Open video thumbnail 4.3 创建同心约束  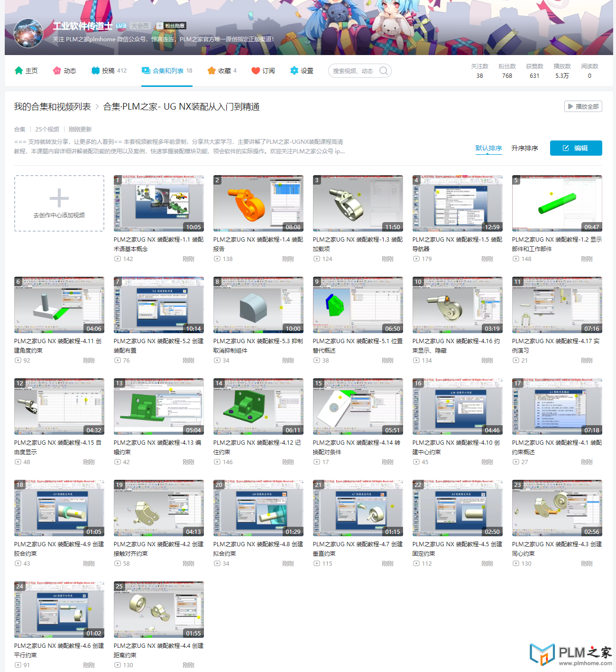(x=557, y=508)
